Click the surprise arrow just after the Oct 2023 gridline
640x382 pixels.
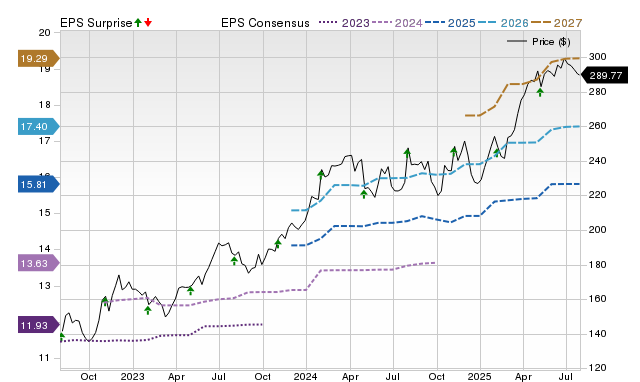[x=278, y=244]
